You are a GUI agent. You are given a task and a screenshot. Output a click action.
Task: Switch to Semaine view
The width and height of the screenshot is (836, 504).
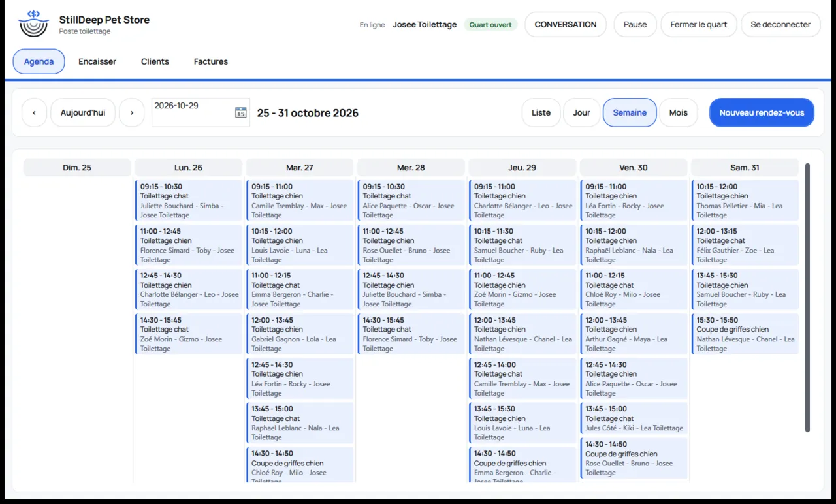tap(630, 112)
